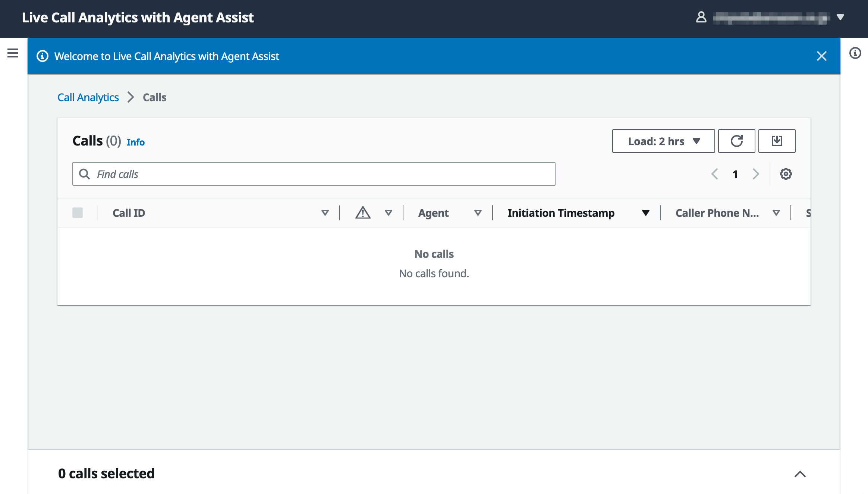
Task: Dismiss the welcome banner
Action: coord(821,56)
